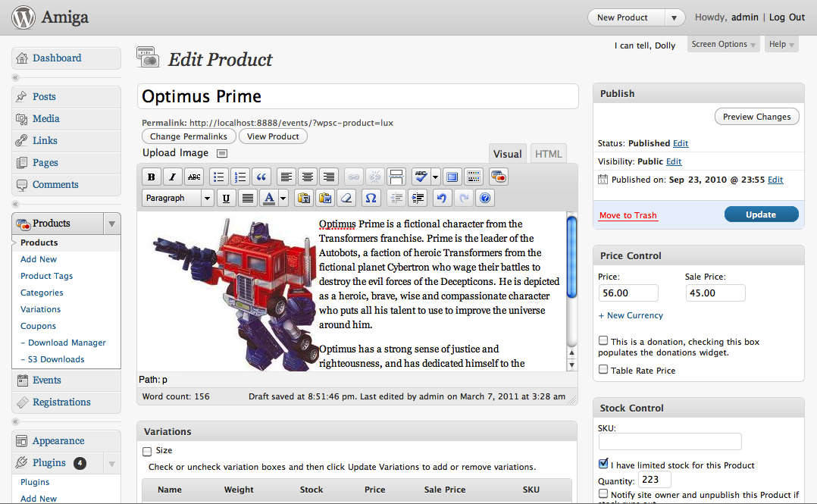Image resolution: width=817 pixels, height=504 pixels.
Task: Click the Move to Trash link
Action: click(x=628, y=215)
